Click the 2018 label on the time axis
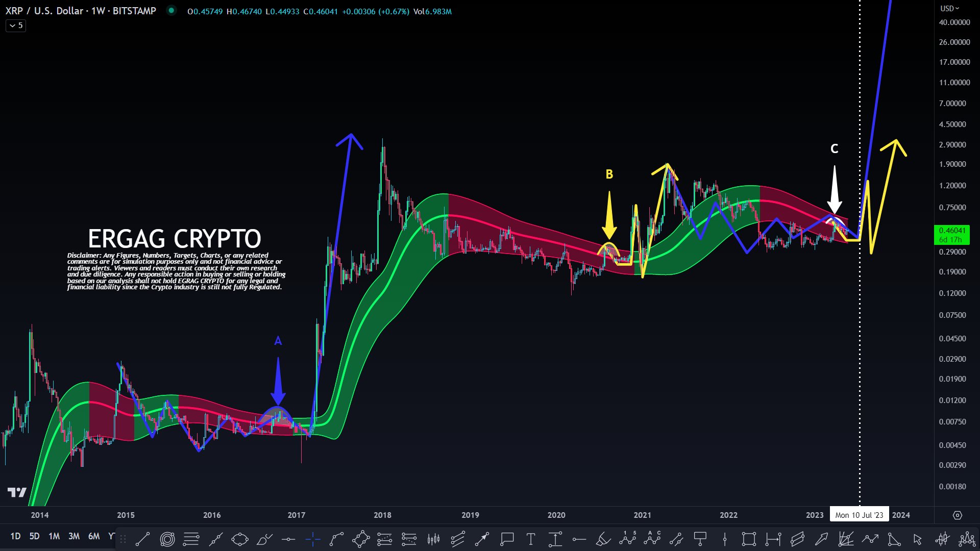Screen dimensions: 980x551 pyautogui.click(x=382, y=515)
